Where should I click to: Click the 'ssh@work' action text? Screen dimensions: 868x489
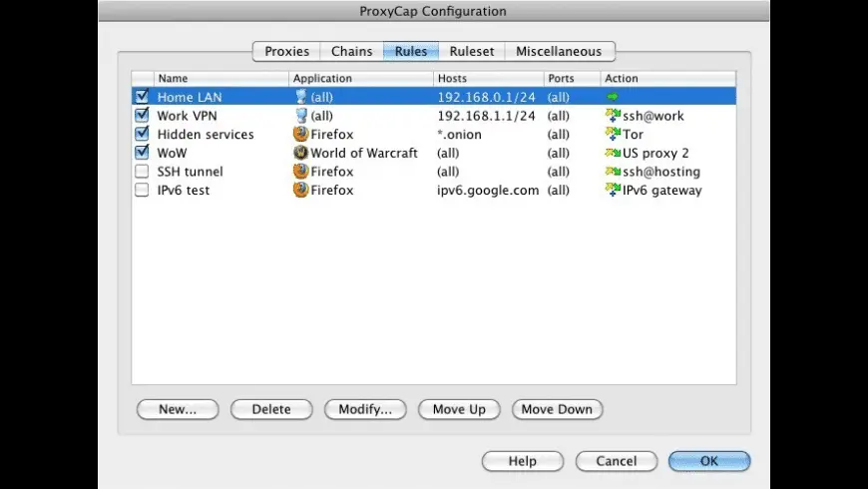point(653,116)
